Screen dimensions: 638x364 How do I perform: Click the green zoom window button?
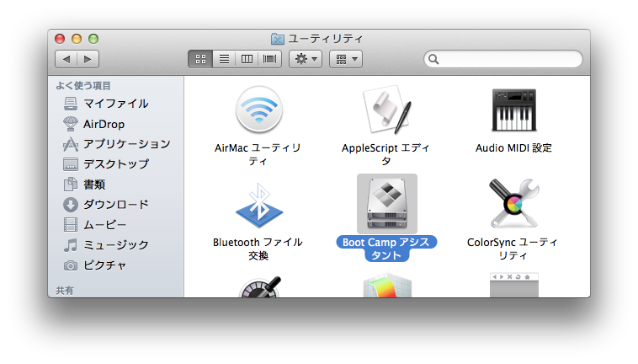click(x=94, y=39)
